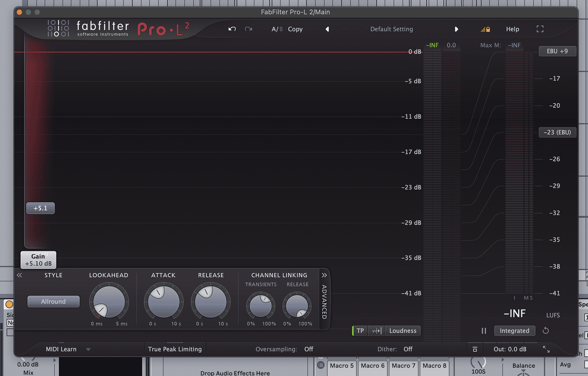The height and width of the screenshot is (376, 588).
Task: Open the Default Setting preset menu
Action: [392, 29]
